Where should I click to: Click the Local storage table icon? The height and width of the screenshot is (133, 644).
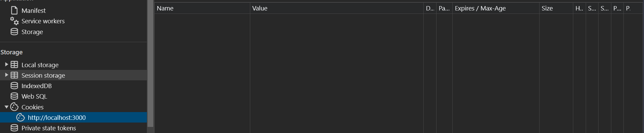point(14,64)
